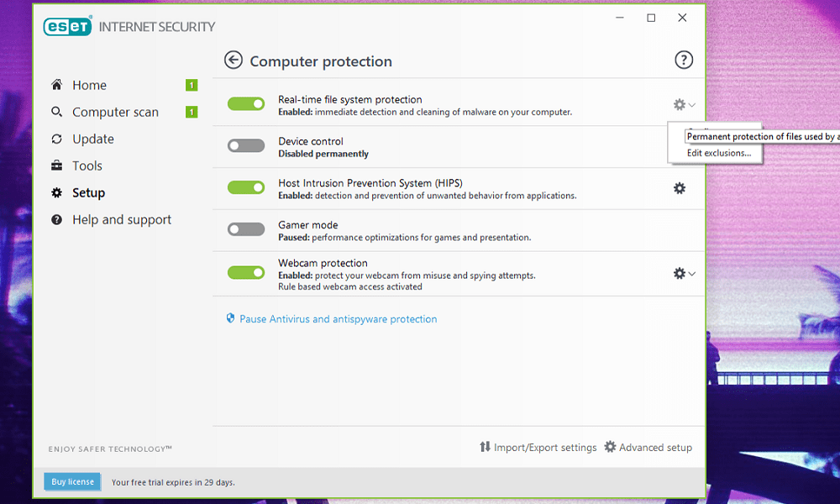Click the Host Intrusion Prevention System (HIPS) label
Image resolution: width=840 pixels, height=504 pixels.
370,183
